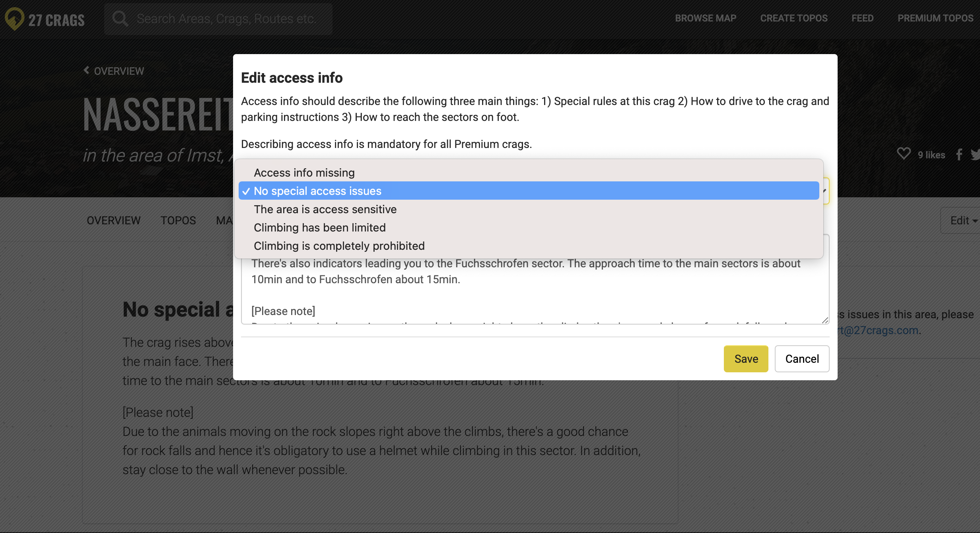
Task: Share on Facebook icon
Action: (959, 154)
